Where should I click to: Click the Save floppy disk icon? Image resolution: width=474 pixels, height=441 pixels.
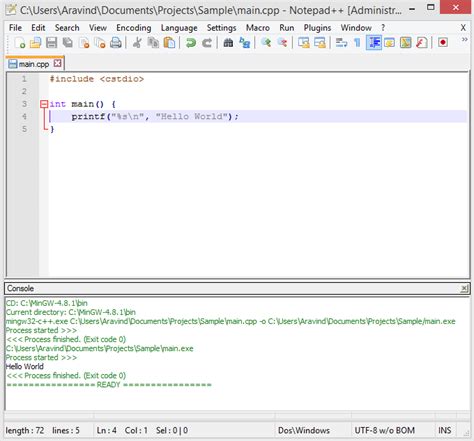click(51, 43)
